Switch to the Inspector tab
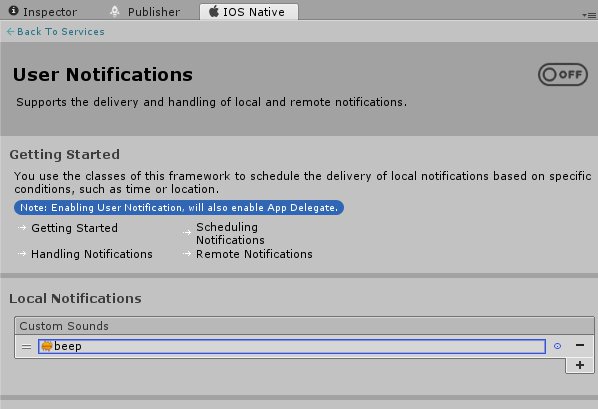 [43, 12]
